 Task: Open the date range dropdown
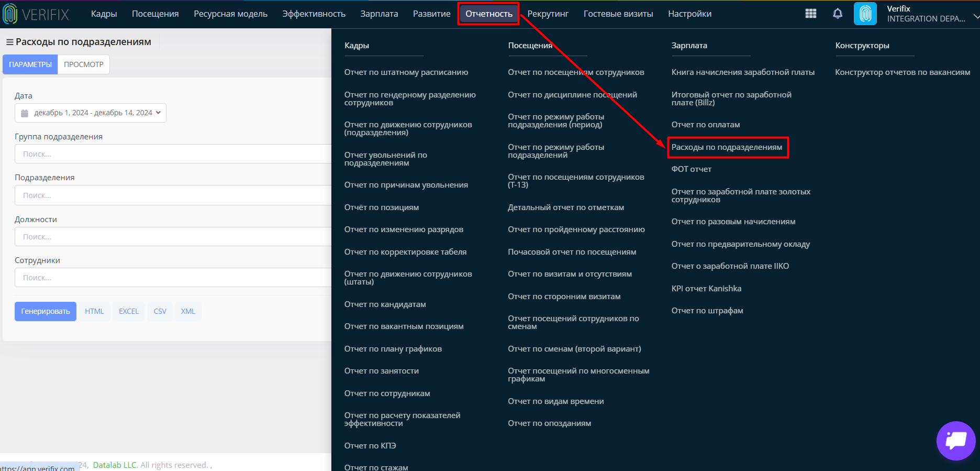[x=91, y=113]
